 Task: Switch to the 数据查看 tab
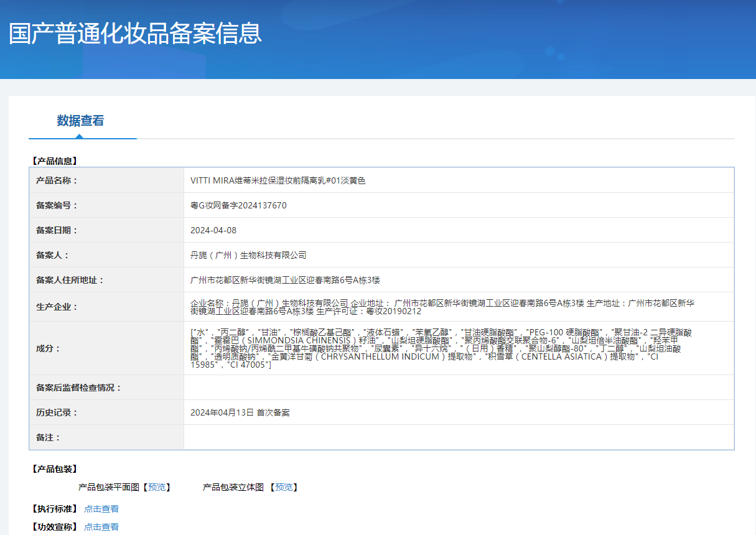click(81, 121)
